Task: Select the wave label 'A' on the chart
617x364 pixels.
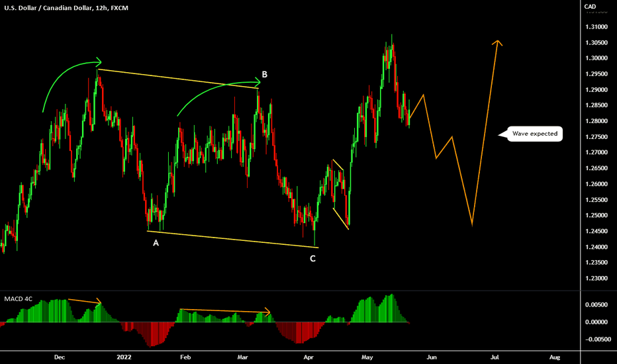Action: (x=156, y=243)
